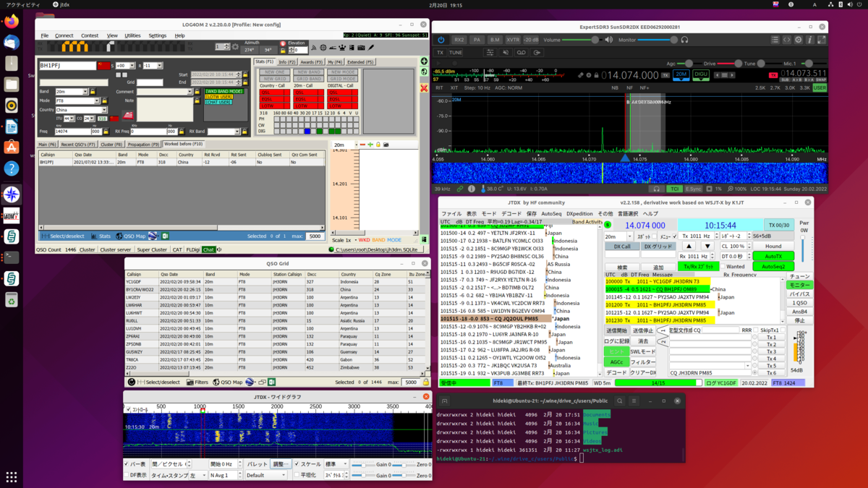Toggle the スポット checkbox in JTDX
This screenshot has height=488, width=868.
pyautogui.click(x=655, y=236)
